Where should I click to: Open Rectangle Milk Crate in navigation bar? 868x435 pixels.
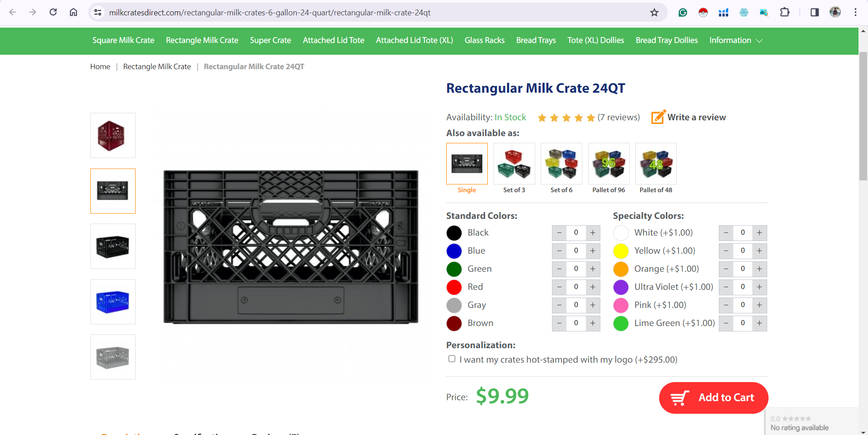[202, 40]
